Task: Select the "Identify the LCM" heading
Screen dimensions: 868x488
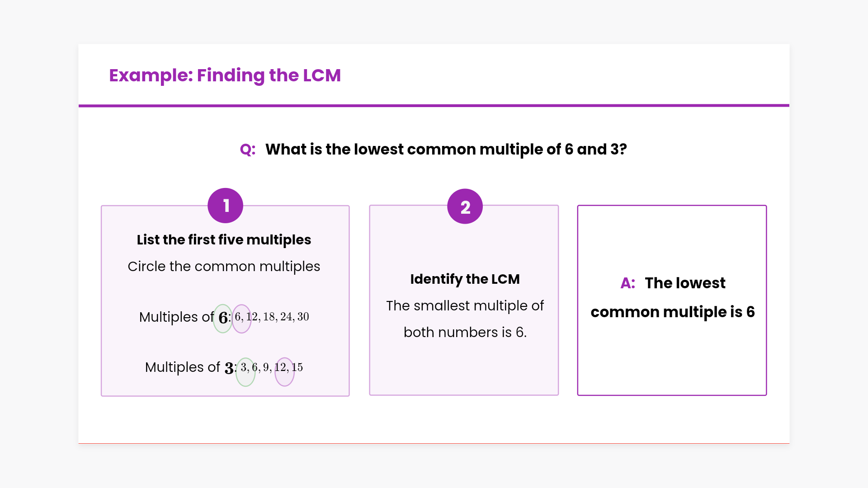Action: point(465,279)
